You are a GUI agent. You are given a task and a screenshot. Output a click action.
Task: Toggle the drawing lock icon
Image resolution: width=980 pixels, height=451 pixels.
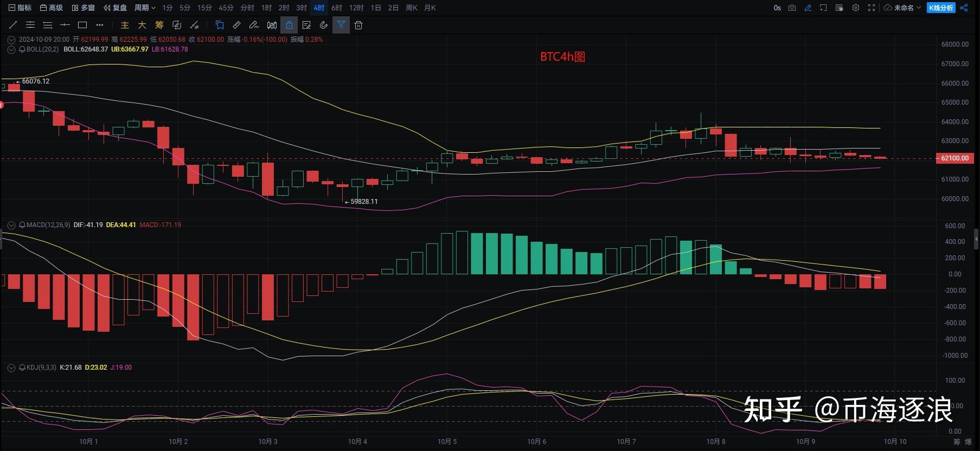click(x=289, y=25)
